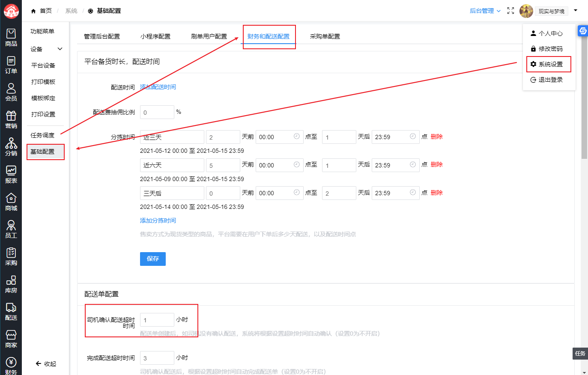Open the 订单 (Orders) sidebar icon
The image size is (588, 375).
click(11, 65)
